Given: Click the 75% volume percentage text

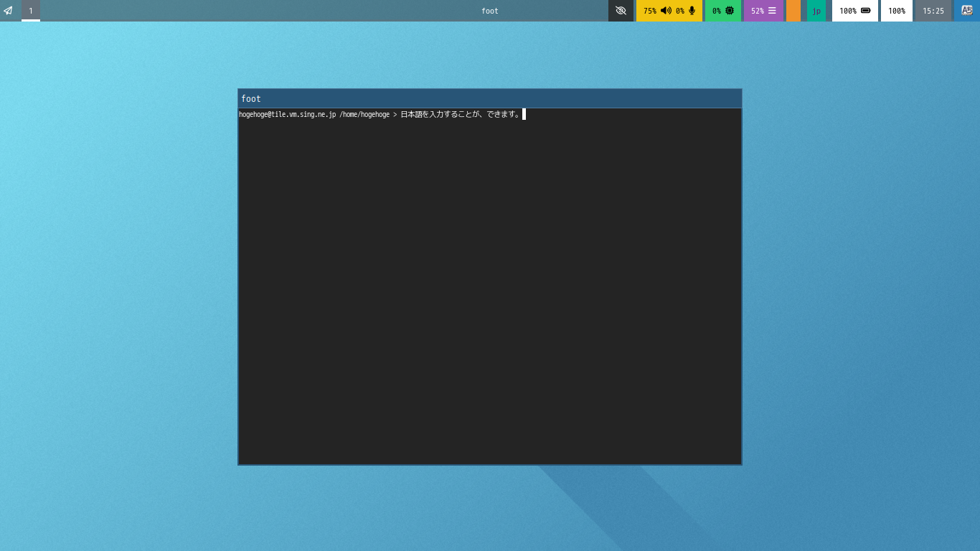Looking at the screenshot, I should (650, 11).
